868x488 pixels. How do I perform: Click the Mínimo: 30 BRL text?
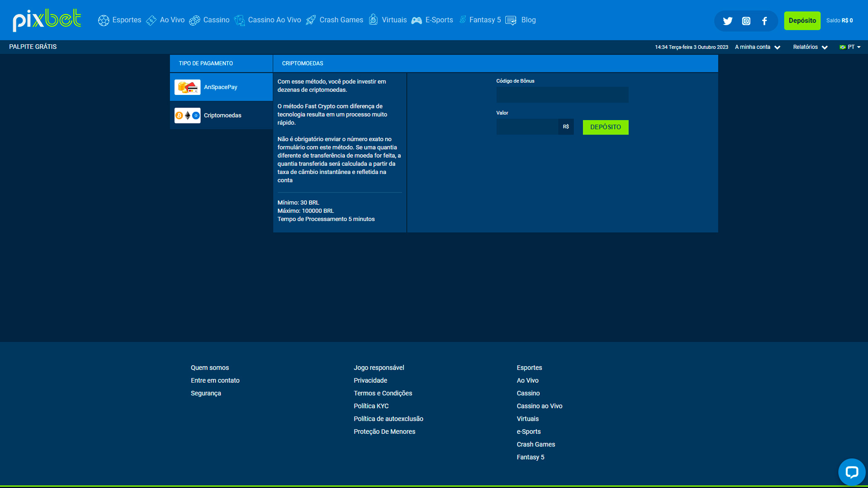[298, 202]
